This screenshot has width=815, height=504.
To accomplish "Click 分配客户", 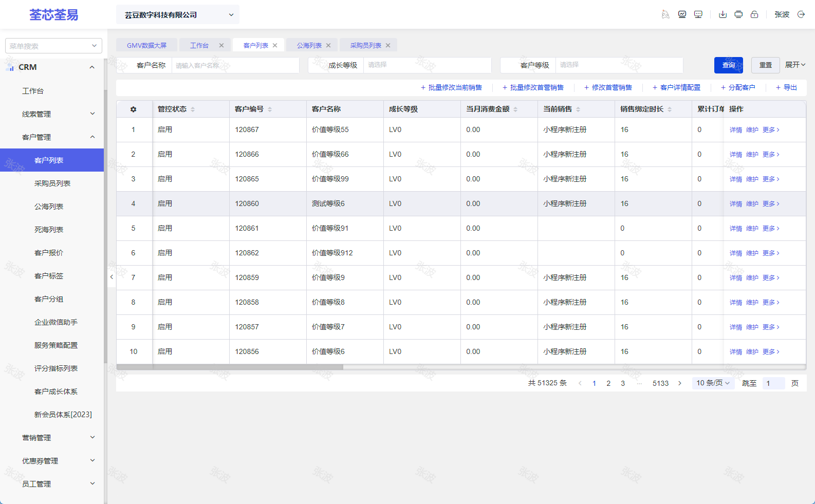I will 738,88.
